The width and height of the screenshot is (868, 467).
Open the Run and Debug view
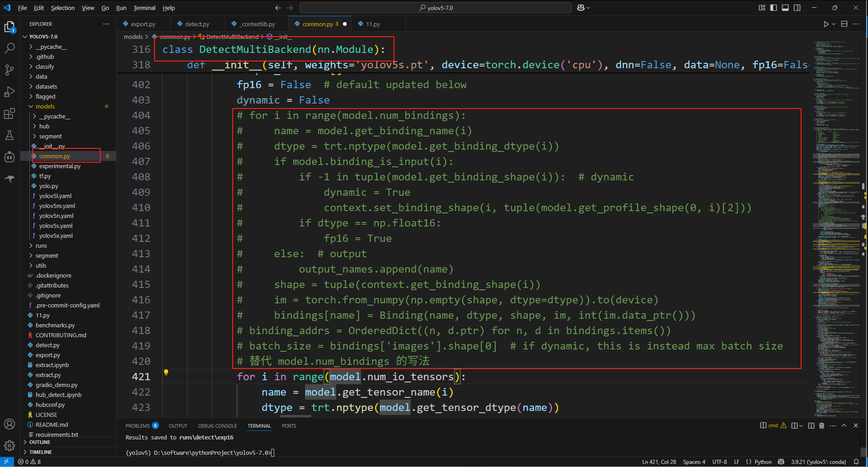[10, 91]
